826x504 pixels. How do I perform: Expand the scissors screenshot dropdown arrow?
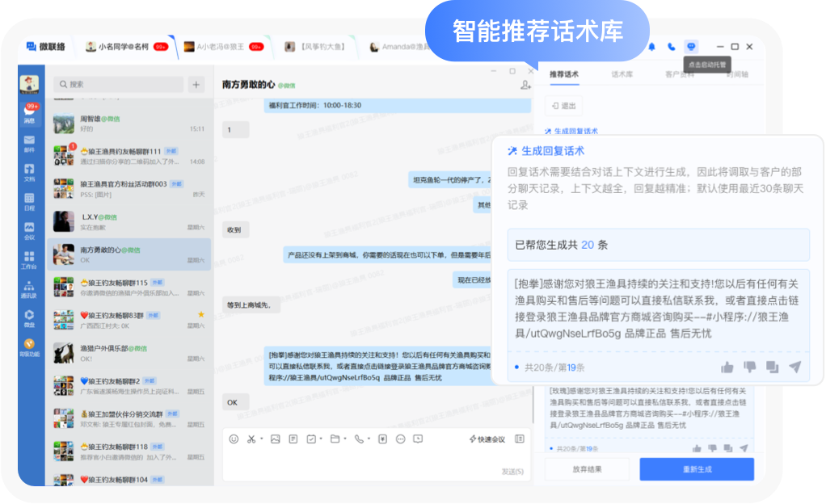(x=262, y=439)
